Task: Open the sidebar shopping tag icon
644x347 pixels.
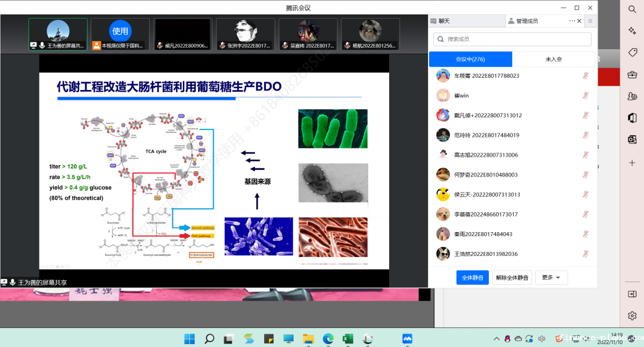Action: [x=632, y=52]
